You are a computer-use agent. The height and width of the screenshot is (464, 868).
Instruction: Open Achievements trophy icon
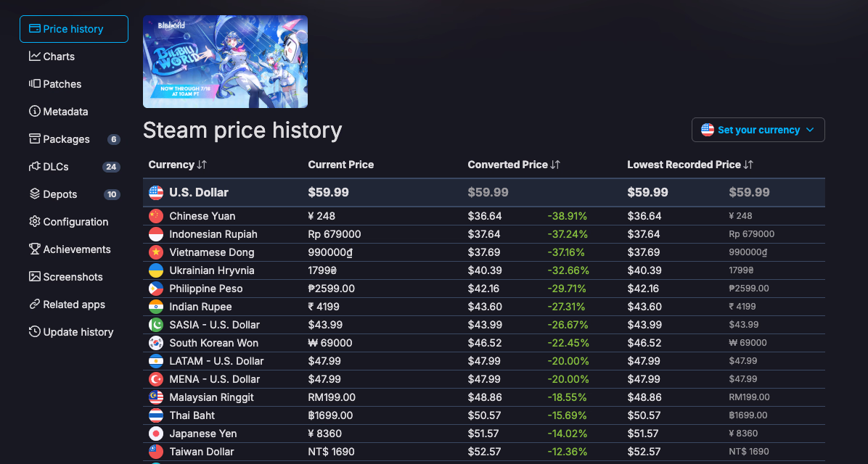pyautogui.click(x=34, y=249)
